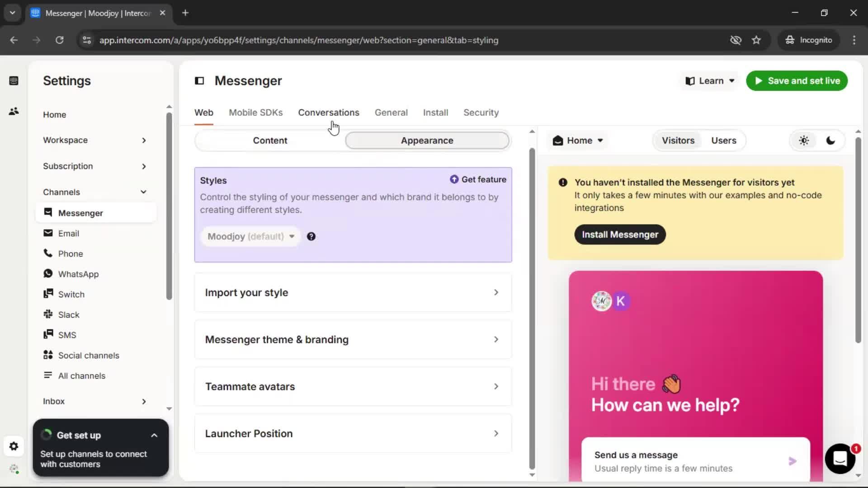Open the Chrome three-dot menu
The image size is (868, 488).
coord(854,40)
